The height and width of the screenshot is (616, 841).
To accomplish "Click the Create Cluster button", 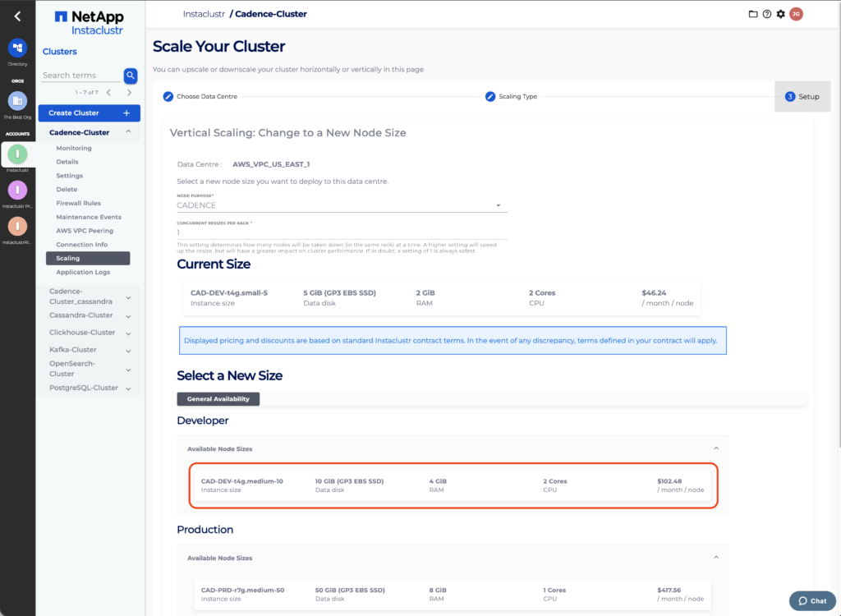I will pos(89,113).
